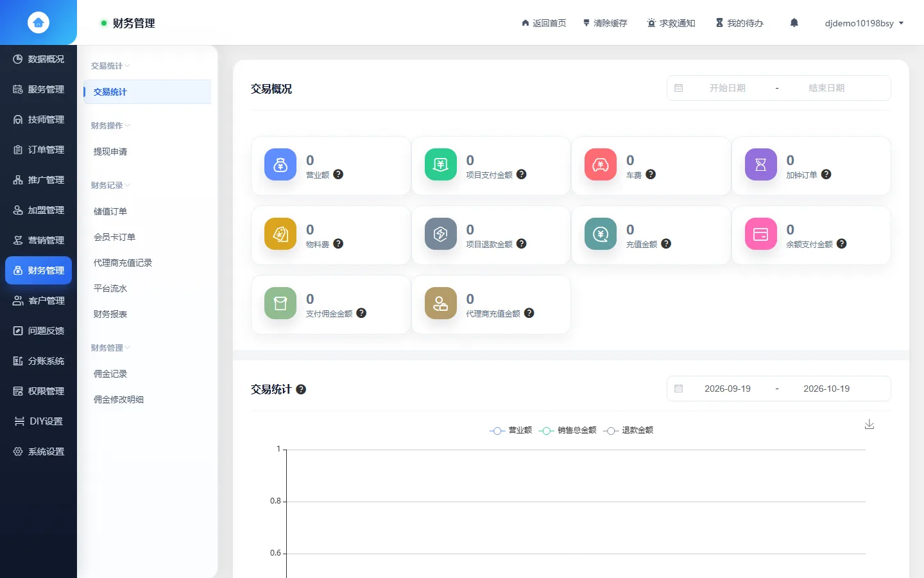The image size is (924, 578).
Task: Open the notification bell
Action: tap(794, 23)
